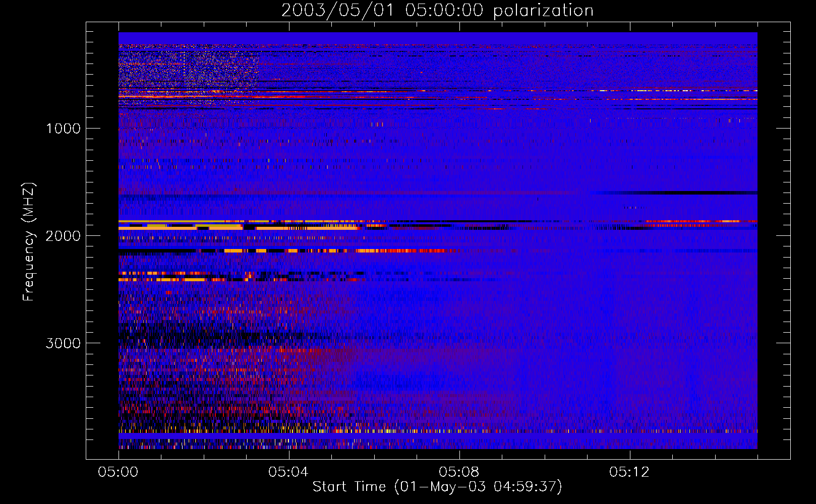Click the 'Start Time (01-May-03 04:59:37)' axis label
The image size is (816, 504).
(437, 487)
